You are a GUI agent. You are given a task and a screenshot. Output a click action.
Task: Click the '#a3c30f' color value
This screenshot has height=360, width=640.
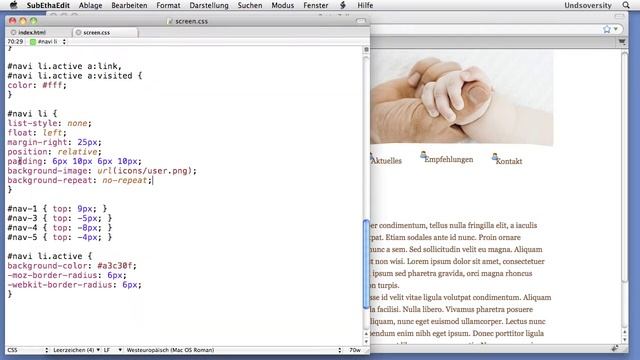tap(114, 266)
